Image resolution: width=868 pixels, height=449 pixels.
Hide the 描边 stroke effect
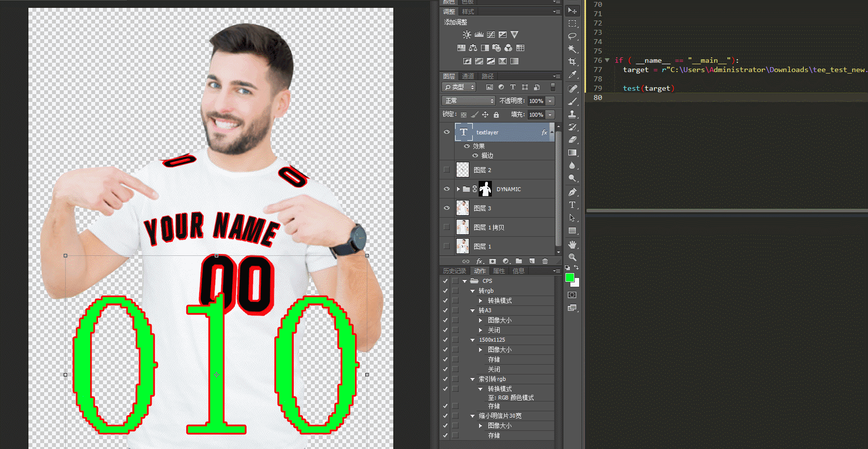475,156
